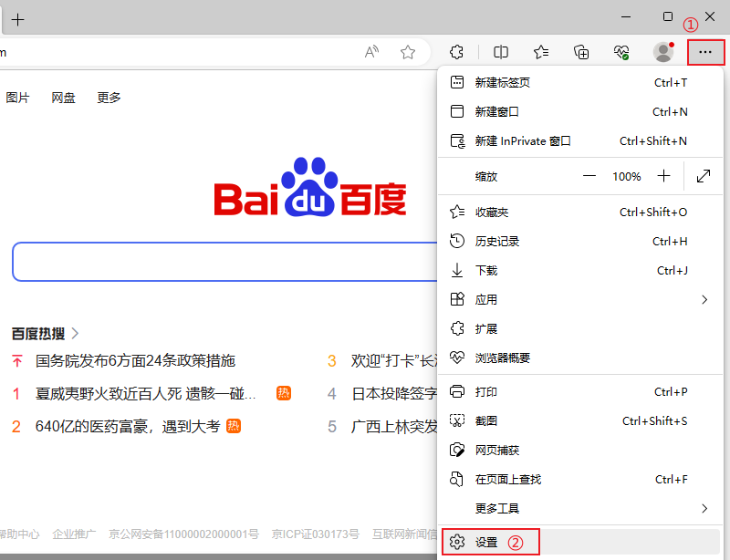Click the three-dot Settings and more button
730x560 pixels.
(x=705, y=52)
